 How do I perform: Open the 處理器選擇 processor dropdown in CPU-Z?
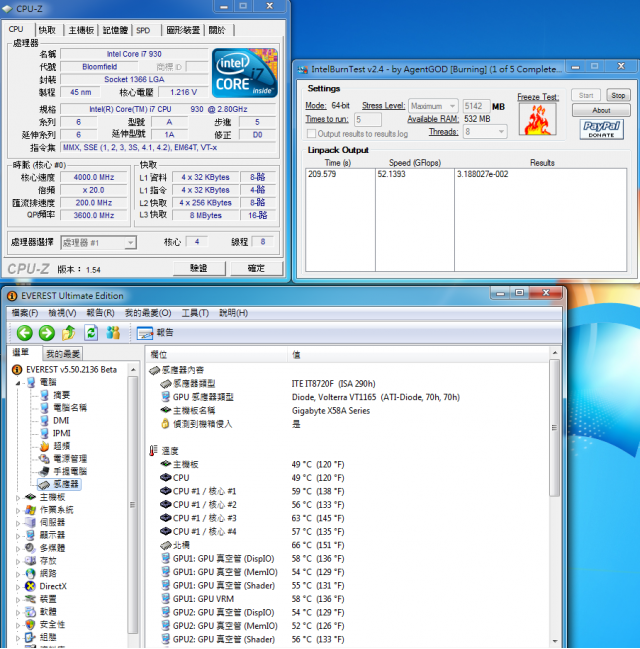(98, 243)
